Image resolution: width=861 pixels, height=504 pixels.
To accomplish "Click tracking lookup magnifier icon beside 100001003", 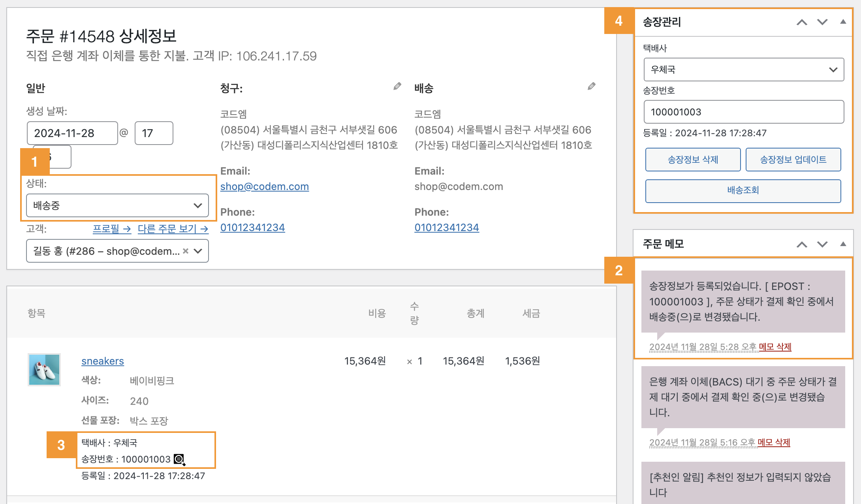I will tap(179, 459).
